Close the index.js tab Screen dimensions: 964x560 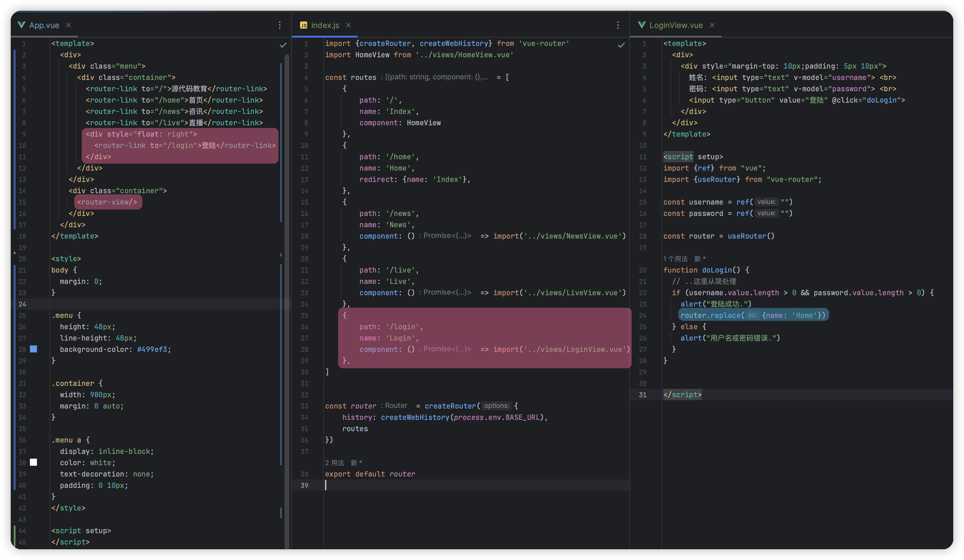348,25
